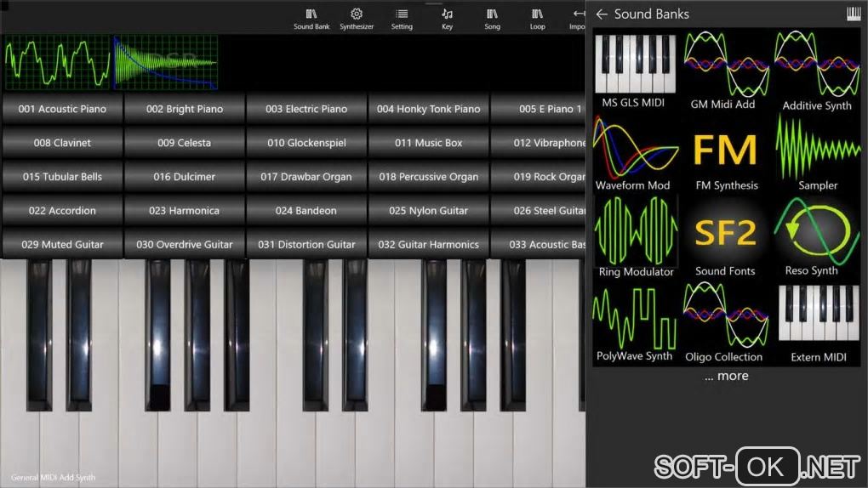Choose the Reso Synth sound bank
Image resolution: width=868 pixels, height=488 pixels.
point(817,237)
